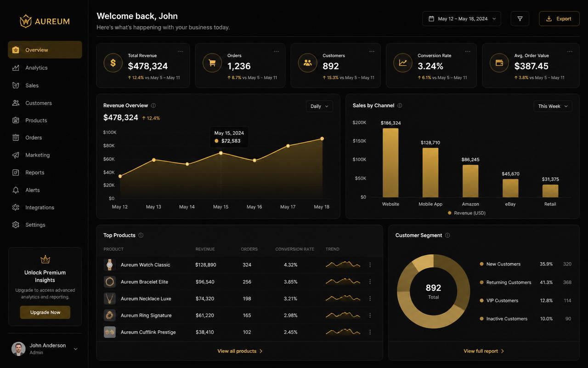Click the New Customers legend dot
Image resolution: width=588 pixels, height=368 pixels.
coord(481,264)
